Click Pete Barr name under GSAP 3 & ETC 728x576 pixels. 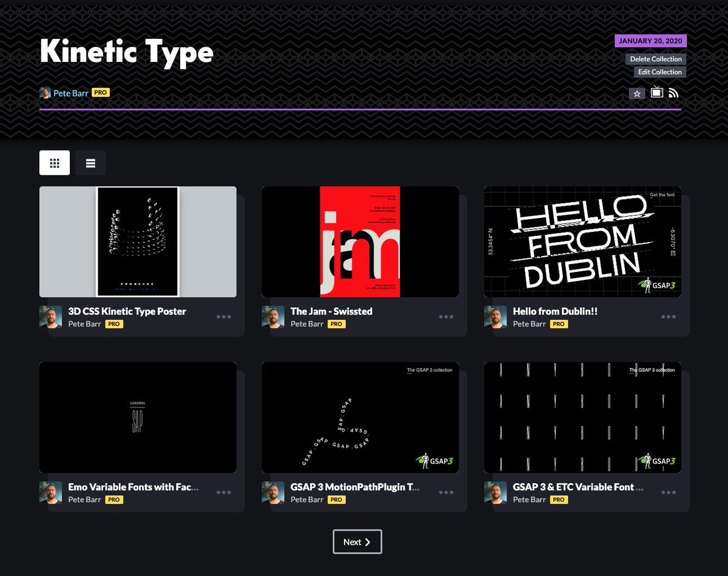point(529,500)
